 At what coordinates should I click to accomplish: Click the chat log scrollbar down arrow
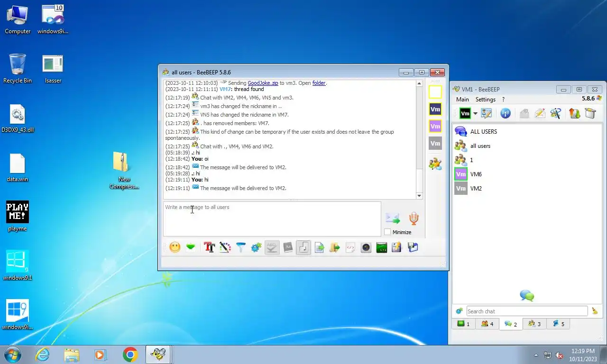[419, 196]
